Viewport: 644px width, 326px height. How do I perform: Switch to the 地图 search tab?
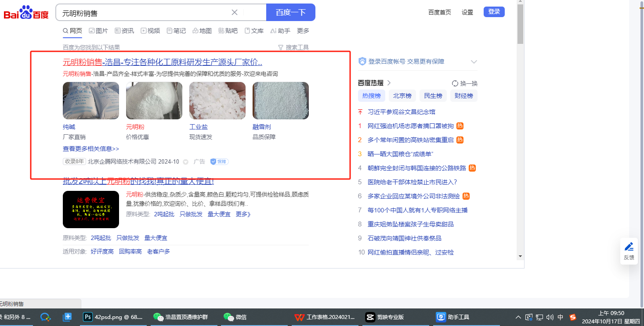(202, 31)
